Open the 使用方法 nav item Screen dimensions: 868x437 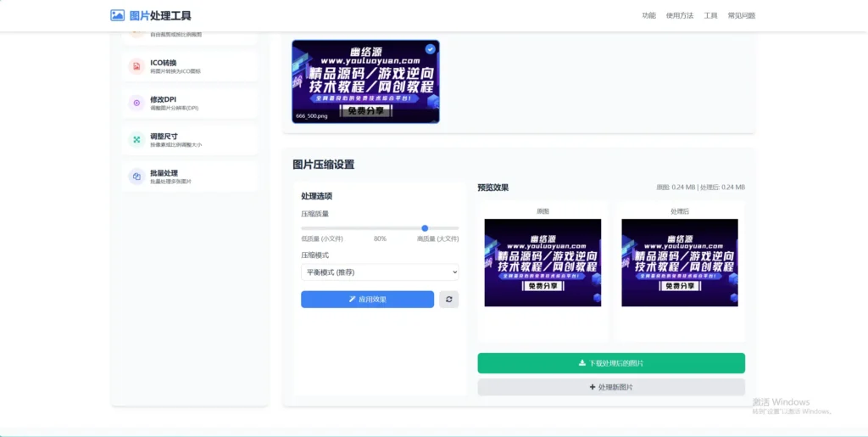[x=680, y=15]
